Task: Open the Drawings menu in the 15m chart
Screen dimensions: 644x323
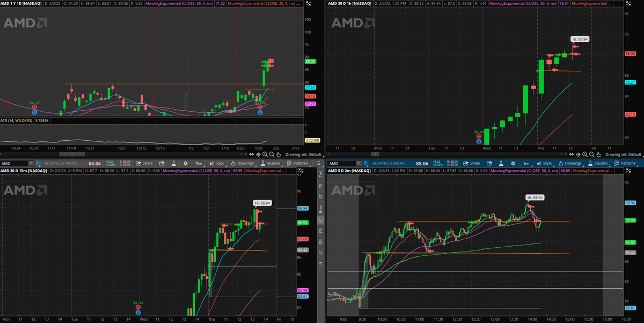Action: click(243, 163)
